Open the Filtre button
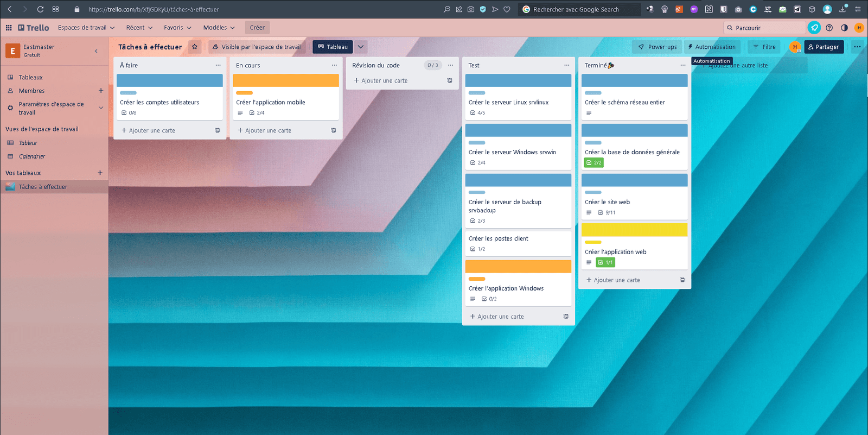This screenshot has height=435, width=868. click(764, 47)
